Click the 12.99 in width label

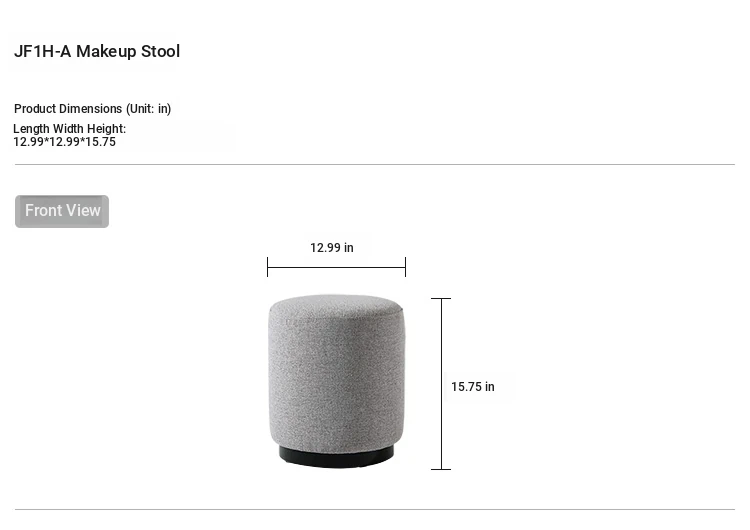tap(331, 248)
